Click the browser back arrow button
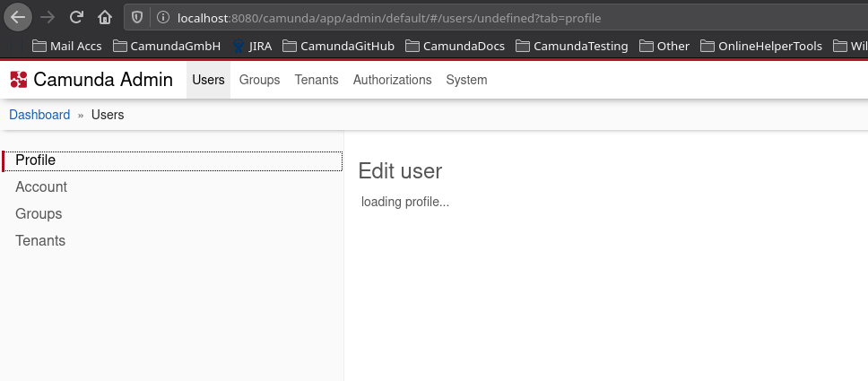This screenshot has width=868, height=381. pos(19,17)
